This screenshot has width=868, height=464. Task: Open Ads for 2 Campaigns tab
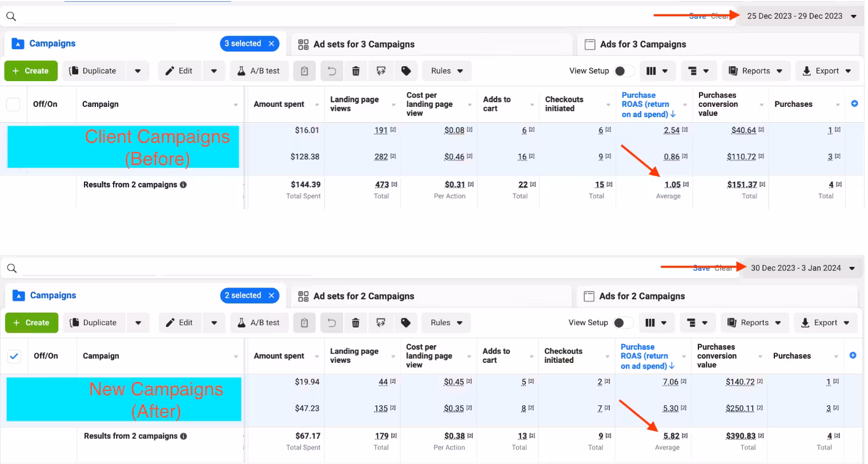coord(717,296)
